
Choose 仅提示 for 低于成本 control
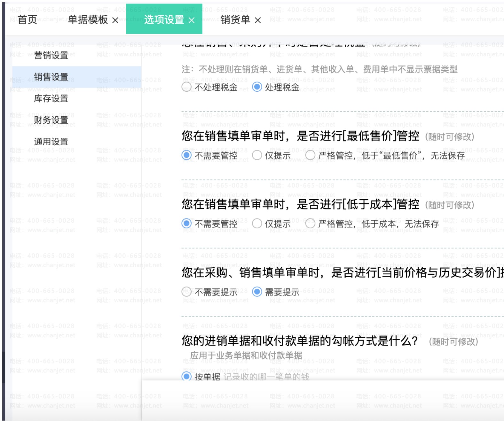click(x=257, y=224)
